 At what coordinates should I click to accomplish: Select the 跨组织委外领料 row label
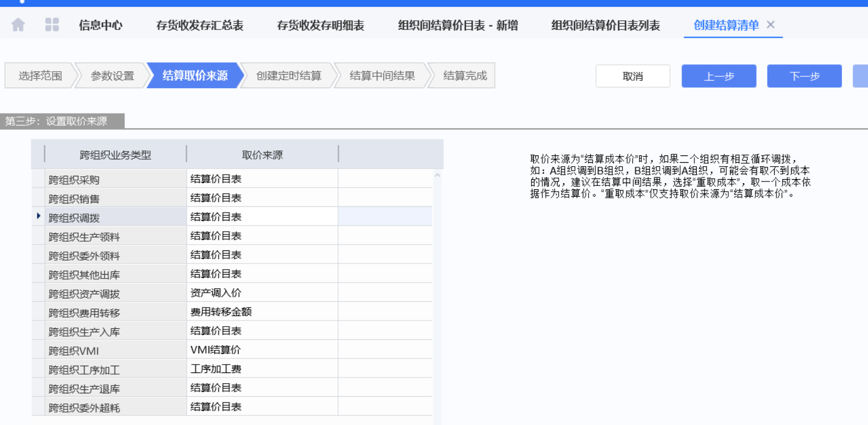(x=116, y=255)
